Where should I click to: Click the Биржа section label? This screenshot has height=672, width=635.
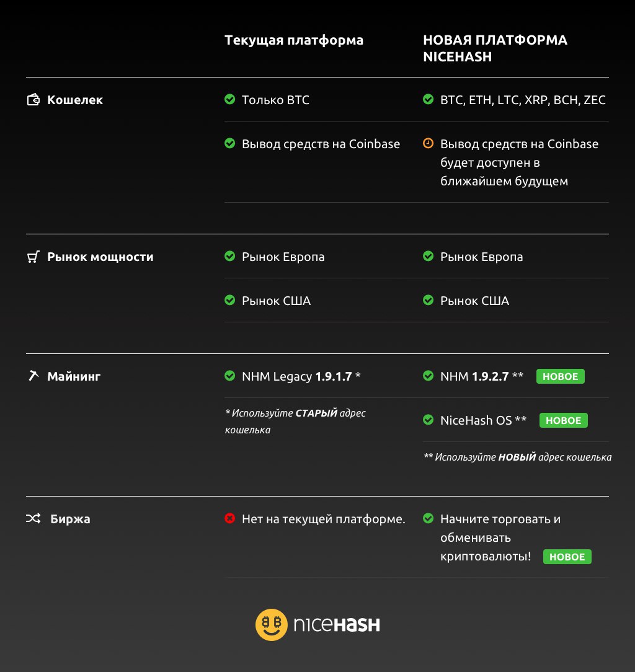(x=70, y=519)
